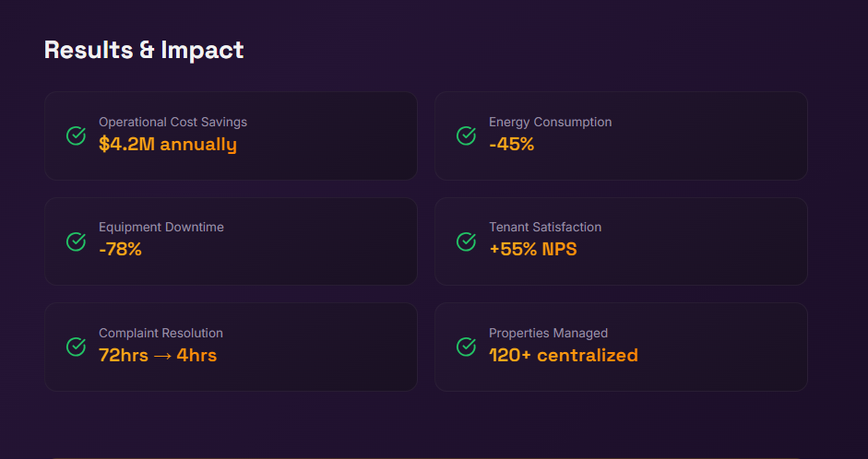Click the check icon next to Properties Managed
868x459 pixels.
(x=467, y=347)
